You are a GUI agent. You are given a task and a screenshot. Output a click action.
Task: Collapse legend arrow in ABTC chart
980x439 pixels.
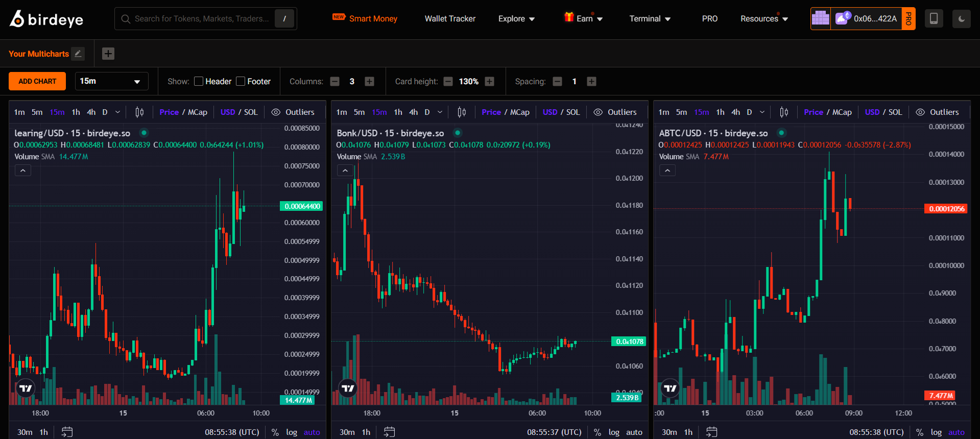pos(667,170)
